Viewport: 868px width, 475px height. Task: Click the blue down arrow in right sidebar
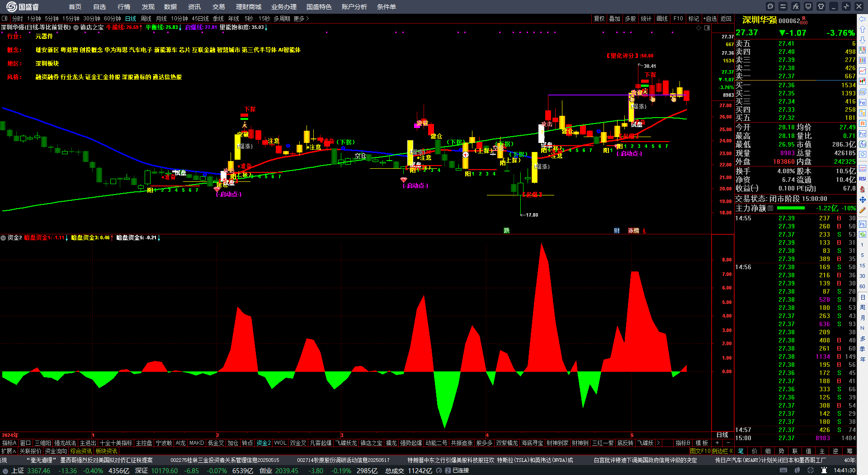[863, 40]
